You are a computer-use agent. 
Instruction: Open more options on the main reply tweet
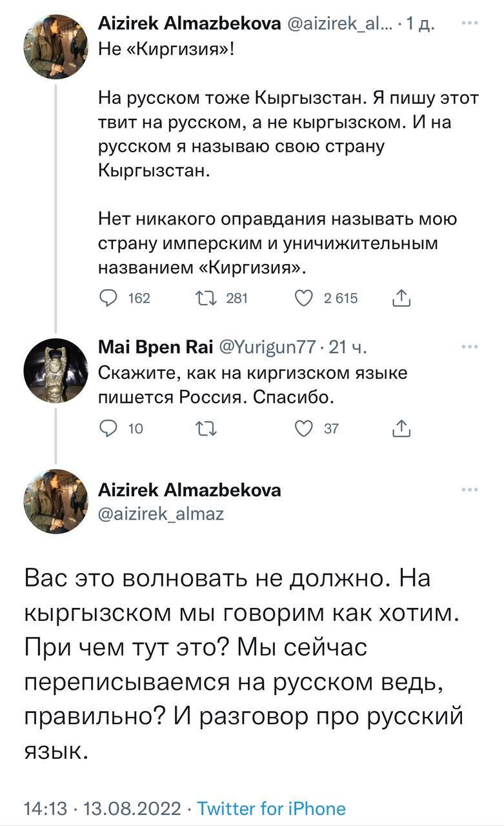pyautogui.click(x=470, y=490)
